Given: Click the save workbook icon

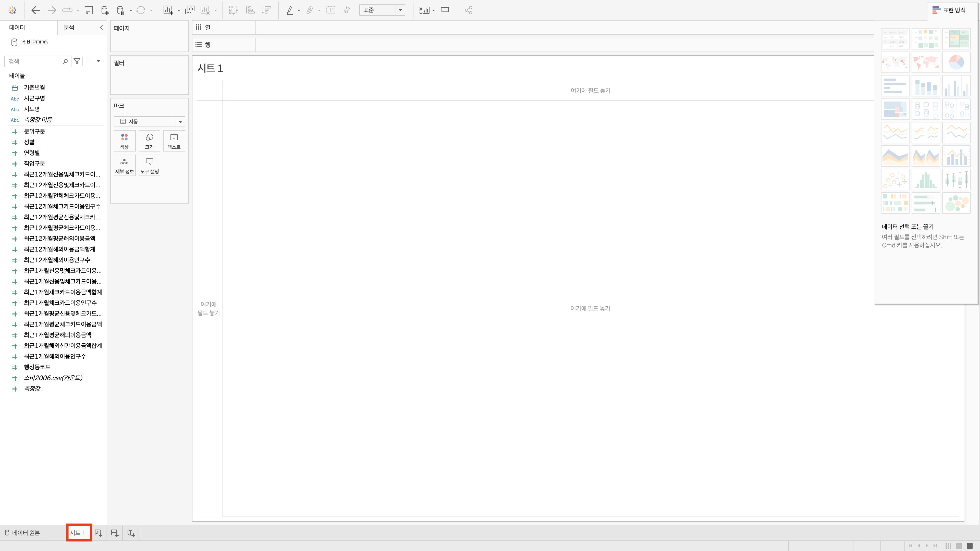Looking at the screenshot, I should (88, 10).
